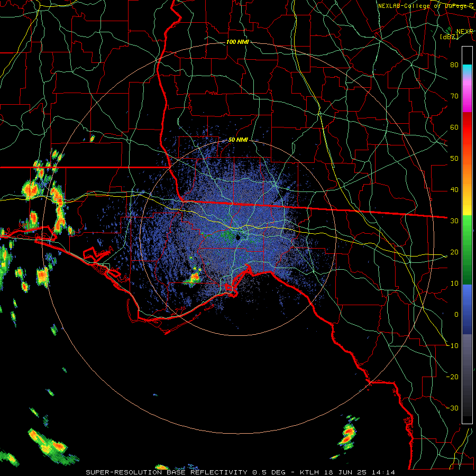Click the 70 dBZ legend value
The height and width of the screenshot is (476, 476).
[x=454, y=96]
